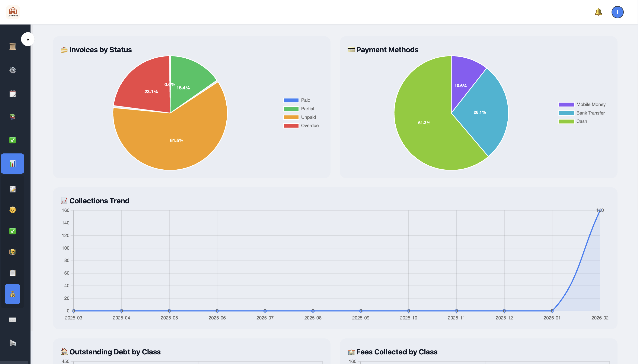The height and width of the screenshot is (364, 638).
Task: Toggle the Mobile Money legend entry
Action: [582, 104]
